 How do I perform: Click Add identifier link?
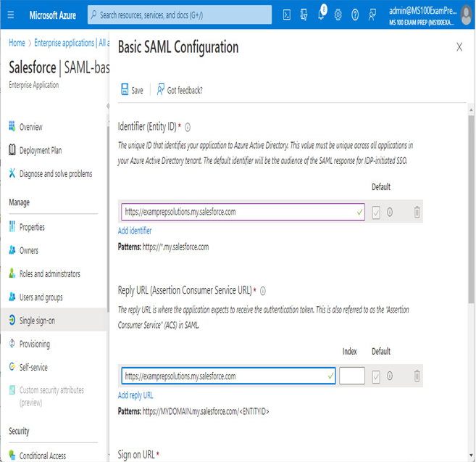pyautogui.click(x=135, y=231)
